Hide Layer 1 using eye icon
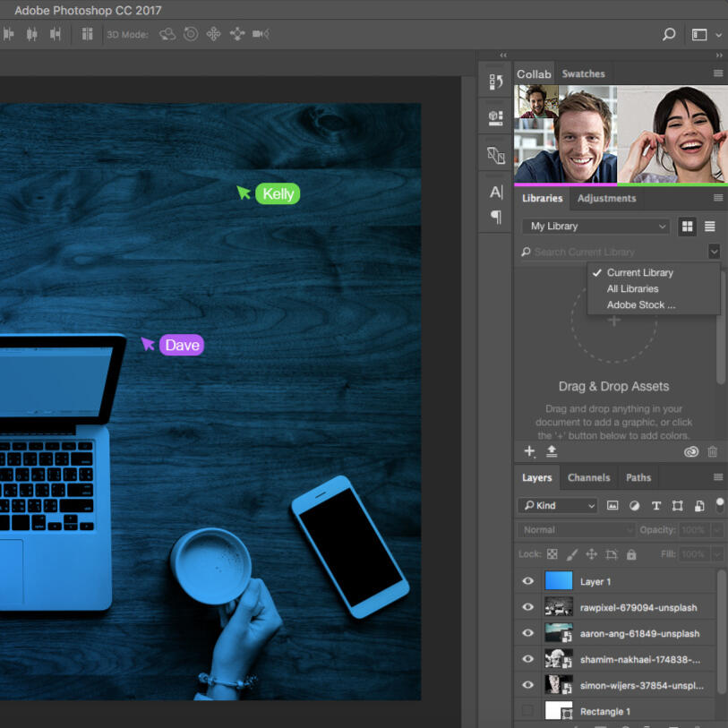The height and width of the screenshot is (728, 728). [527, 581]
